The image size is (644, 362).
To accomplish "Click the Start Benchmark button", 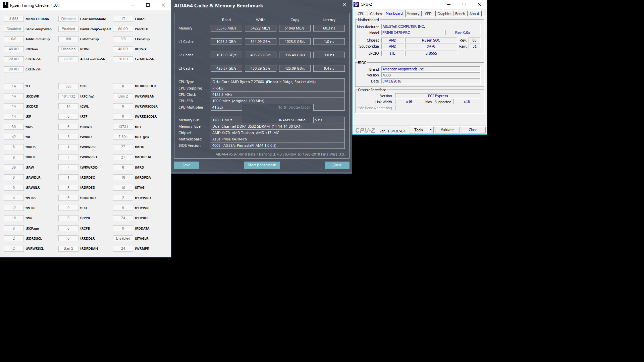I will pos(262,165).
